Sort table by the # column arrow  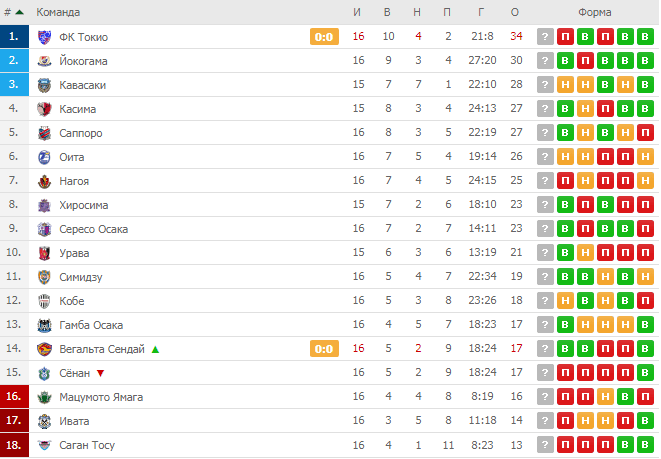click(19, 12)
